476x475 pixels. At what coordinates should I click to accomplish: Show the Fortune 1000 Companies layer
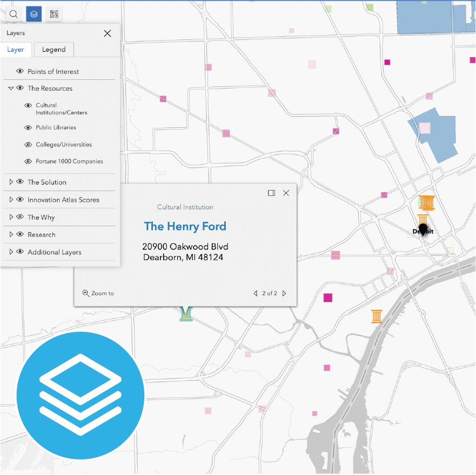tap(28, 161)
